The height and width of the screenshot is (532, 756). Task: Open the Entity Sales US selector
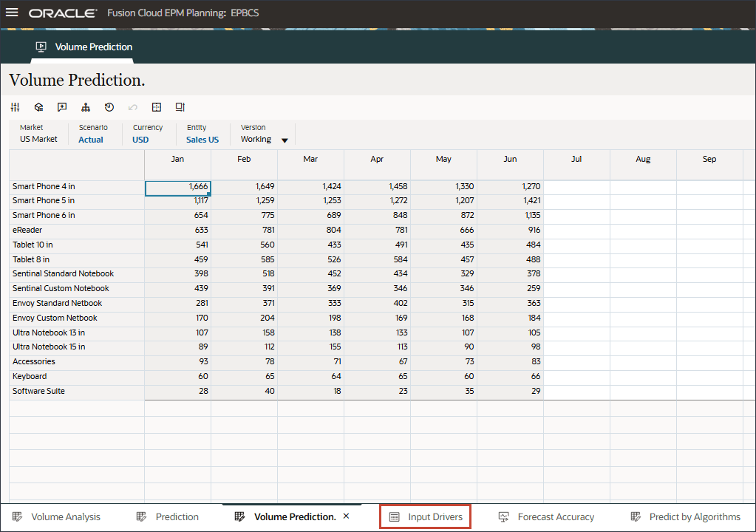click(x=202, y=140)
